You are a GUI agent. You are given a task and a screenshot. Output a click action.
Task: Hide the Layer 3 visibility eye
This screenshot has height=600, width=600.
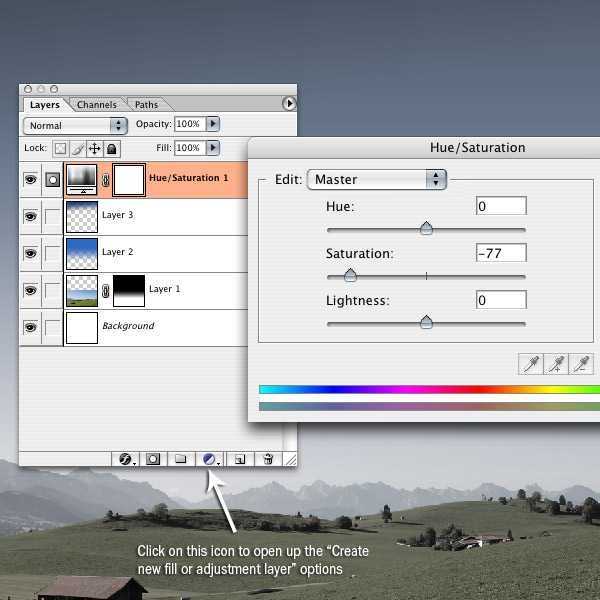tap(30, 216)
